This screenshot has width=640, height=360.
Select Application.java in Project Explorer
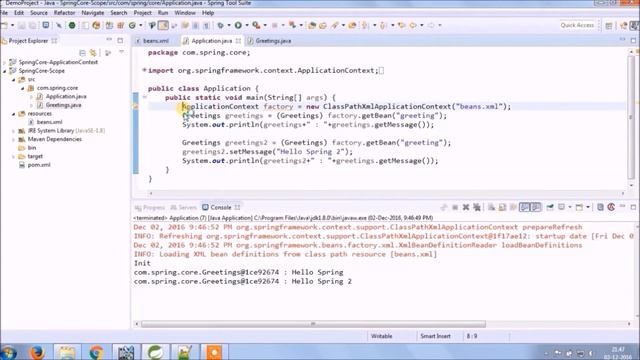(x=66, y=96)
